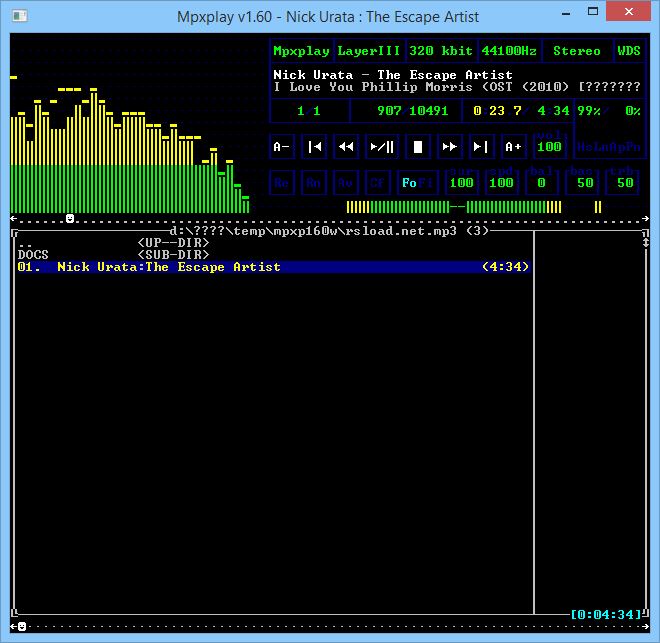
Task: Click the Stereo channel mode cell
Action: (577, 51)
